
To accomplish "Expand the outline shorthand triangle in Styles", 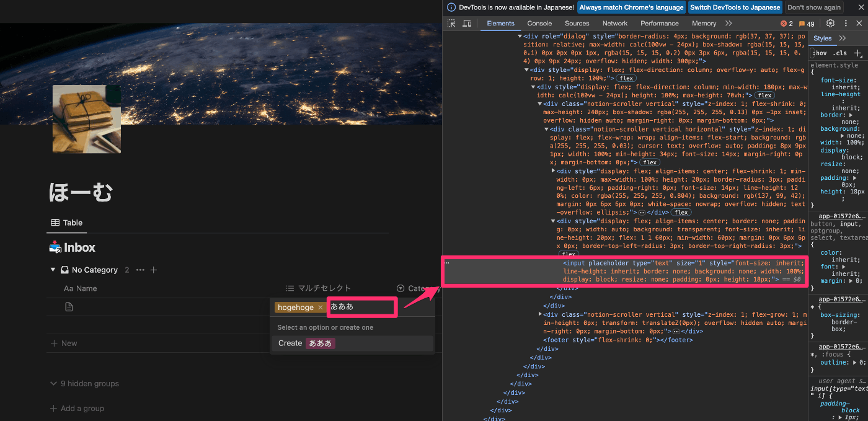I will 856,362.
